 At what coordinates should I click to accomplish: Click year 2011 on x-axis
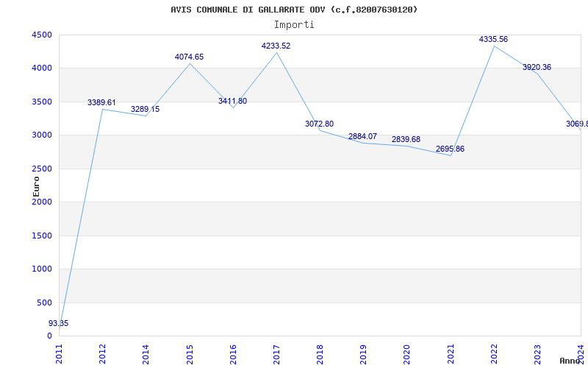pos(60,354)
